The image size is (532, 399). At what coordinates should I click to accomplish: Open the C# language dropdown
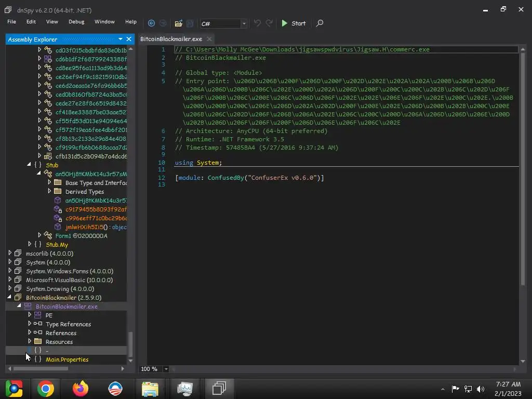[x=244, y=23]
